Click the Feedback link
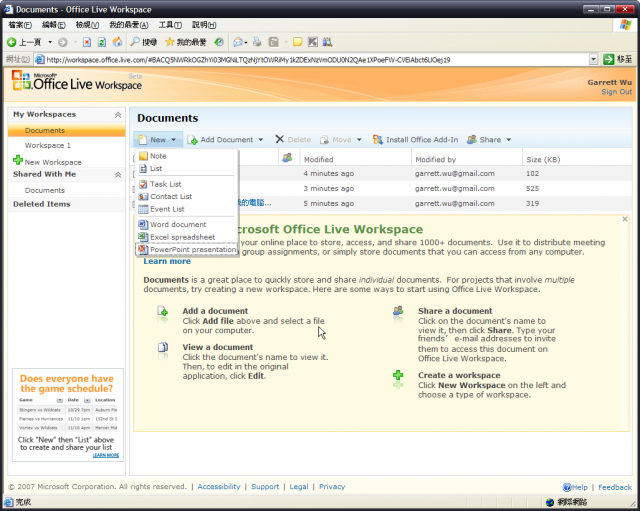640x511 pixels. pos(615,487)
